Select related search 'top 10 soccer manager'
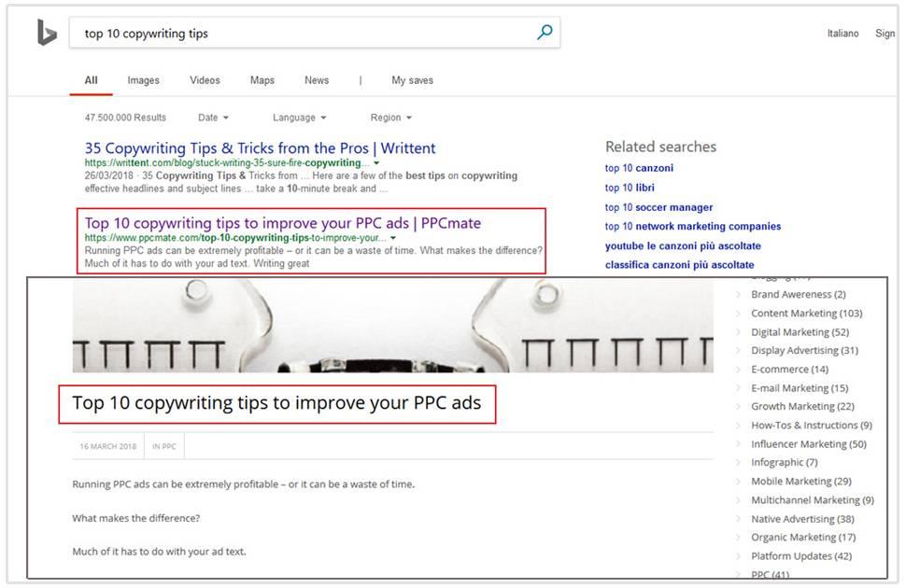 (658, 207)
